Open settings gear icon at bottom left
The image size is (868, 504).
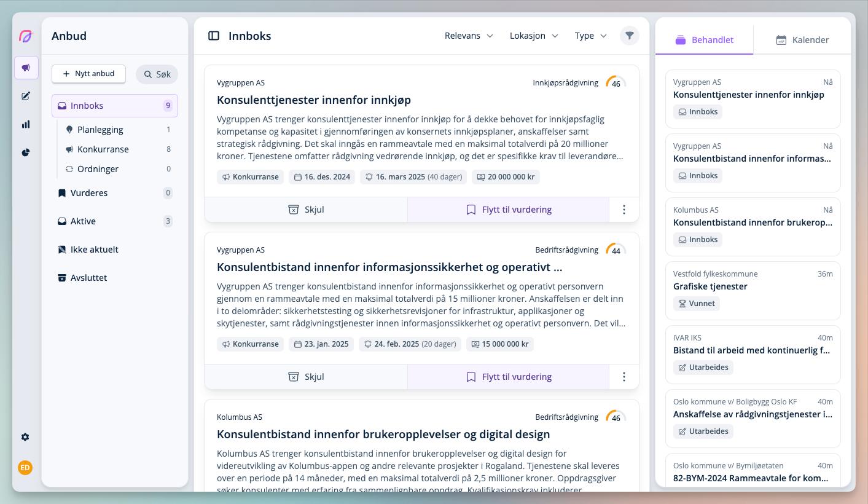tap(25, 437)
